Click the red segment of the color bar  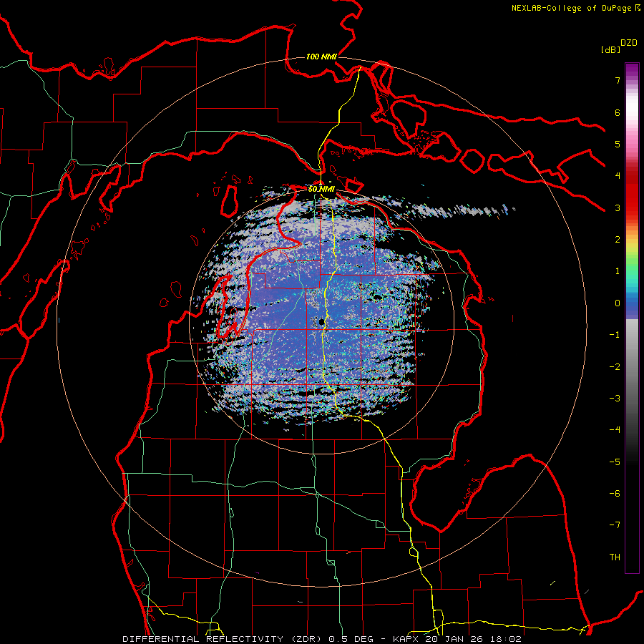(x=632, y=193)
